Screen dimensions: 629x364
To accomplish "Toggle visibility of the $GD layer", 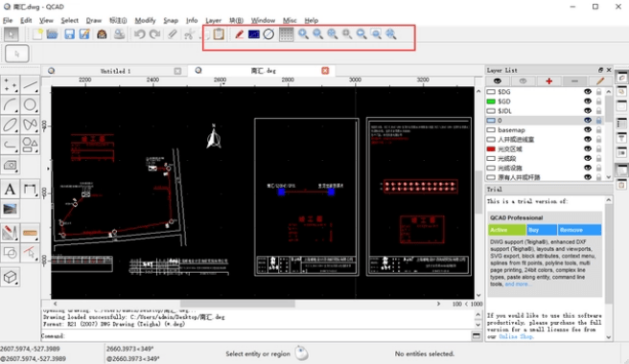I will (588, 102).
